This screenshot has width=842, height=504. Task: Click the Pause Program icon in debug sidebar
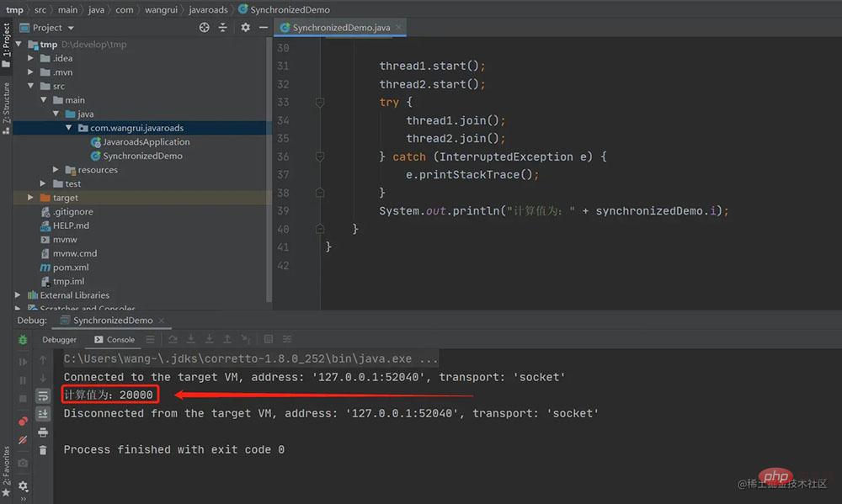point(23,380)
